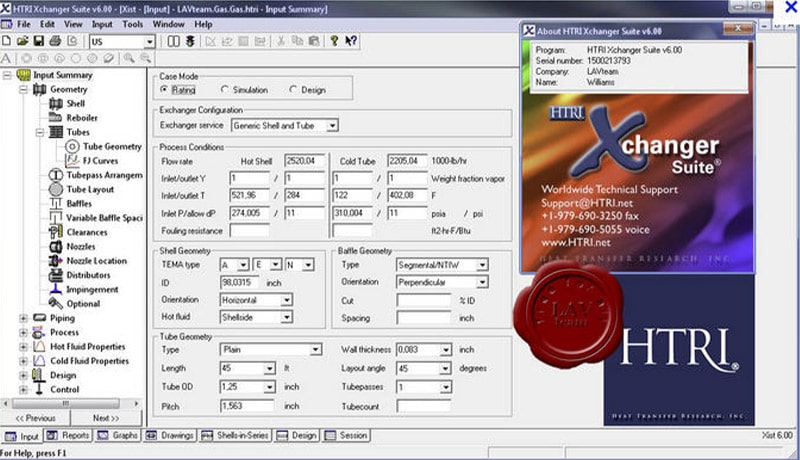Select the Rating case mode
The width and height of the screenshot is (800, 460).
pos(165,90)
